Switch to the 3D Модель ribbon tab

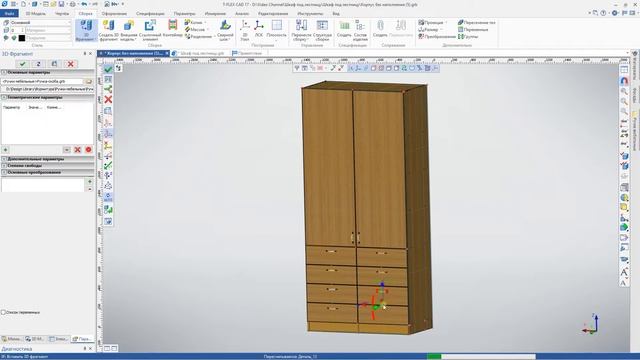pyautogui.click(x=36, y=13)
